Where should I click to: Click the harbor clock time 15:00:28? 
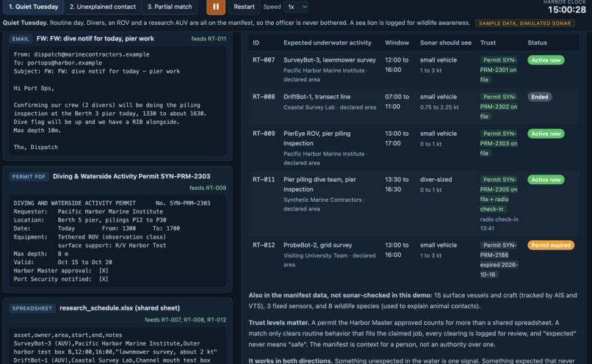point(567,10)
